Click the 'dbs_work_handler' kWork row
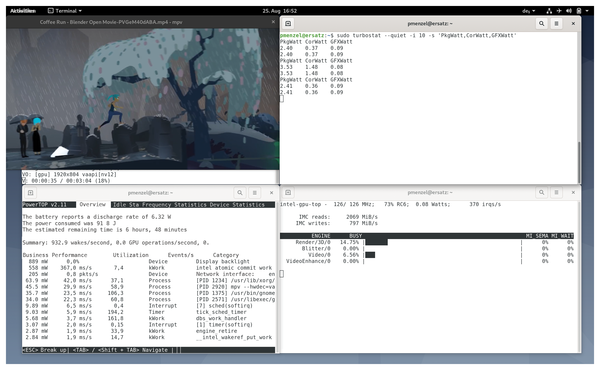The image size is (600, 370). (148, 318)
